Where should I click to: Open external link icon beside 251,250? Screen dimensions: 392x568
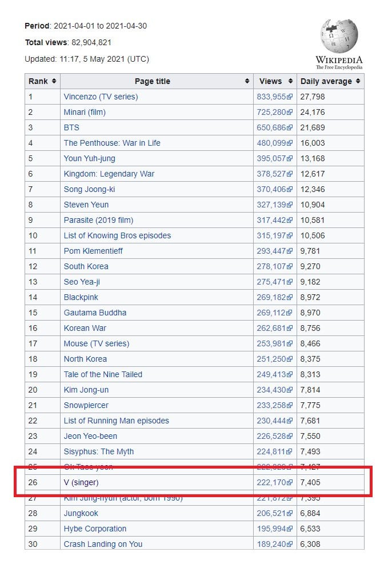pos(290,359)
